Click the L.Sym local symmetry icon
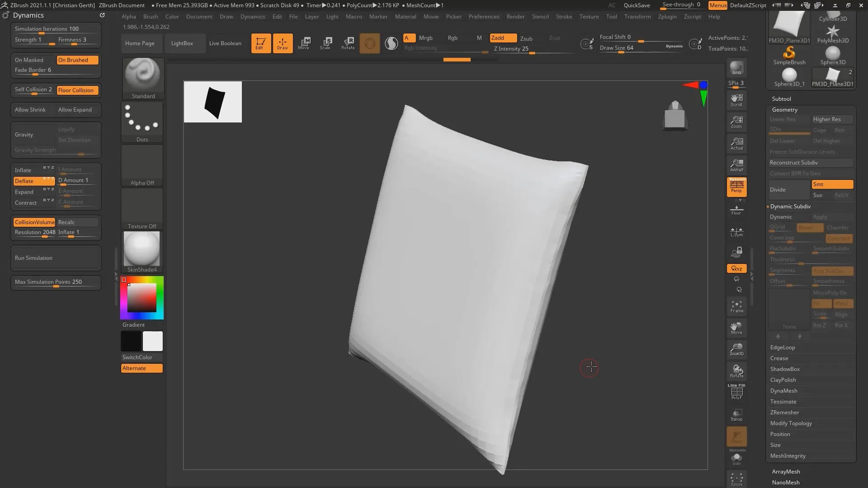 pyautogui.click(x=736, y=232)
